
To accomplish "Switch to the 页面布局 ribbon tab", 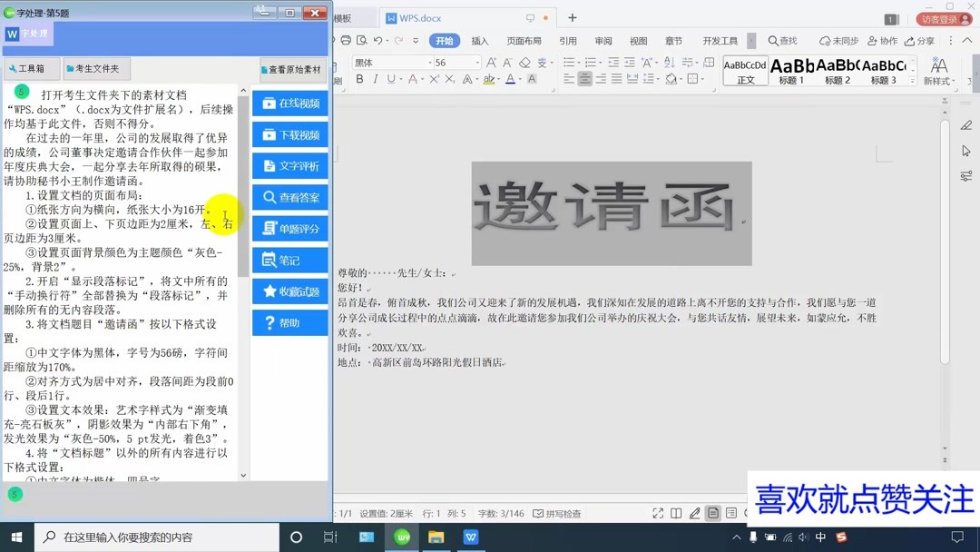I will (523, 41).
